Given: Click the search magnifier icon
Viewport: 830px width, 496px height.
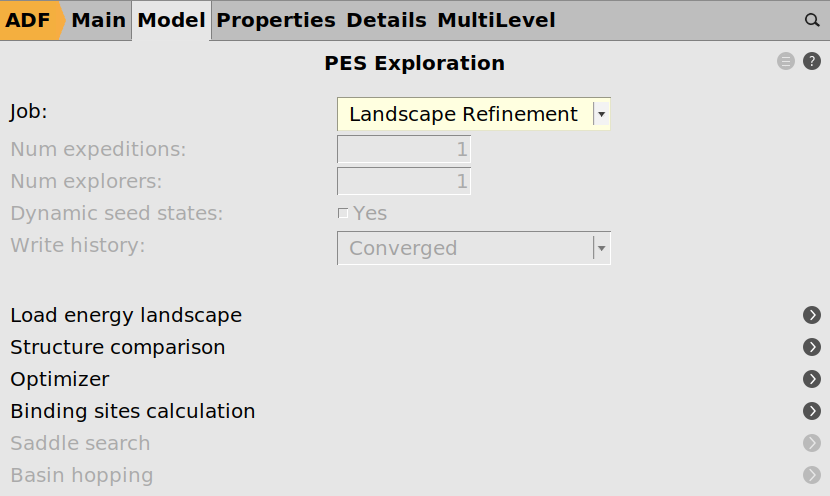Looking at the screenshot, I should (x=812, y=20).
